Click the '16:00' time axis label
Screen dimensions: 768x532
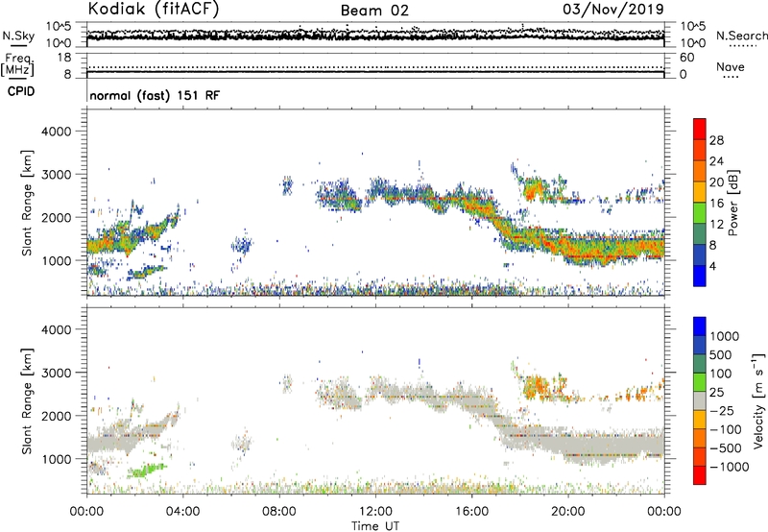(x=471, y=512)
